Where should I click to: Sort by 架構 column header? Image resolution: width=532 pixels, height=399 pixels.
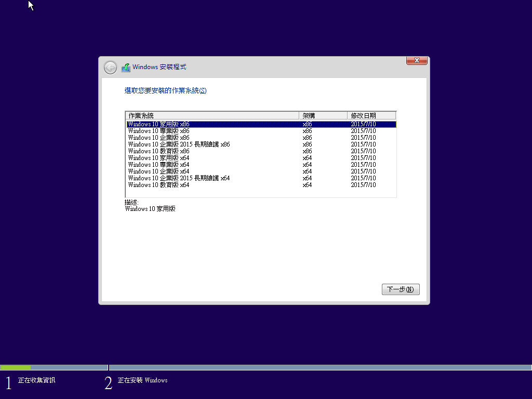[323, 115]
